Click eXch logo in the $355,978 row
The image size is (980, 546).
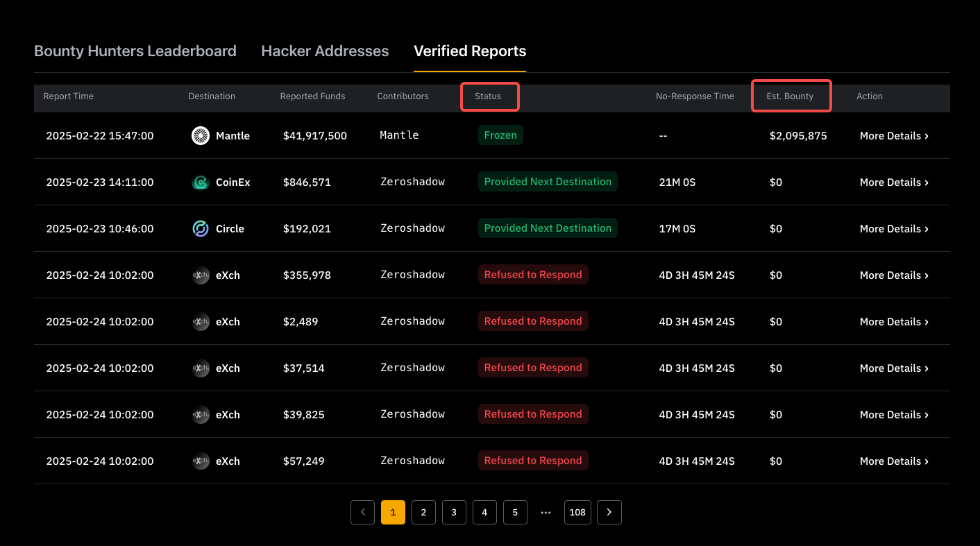(201, 275)
